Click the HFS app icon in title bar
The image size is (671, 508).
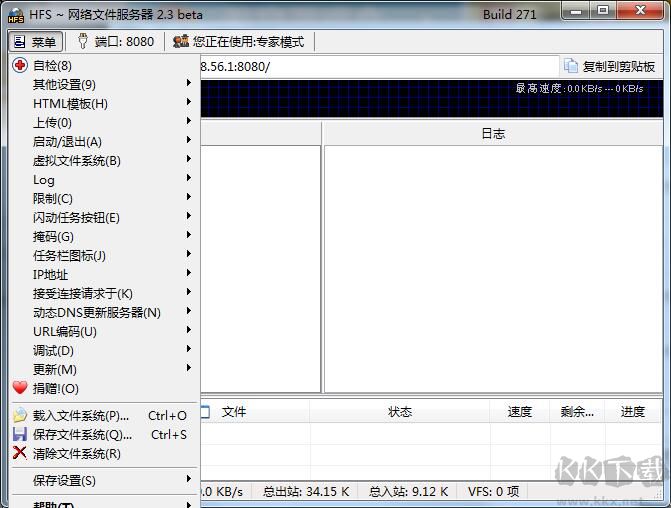[x=16, y=15]
